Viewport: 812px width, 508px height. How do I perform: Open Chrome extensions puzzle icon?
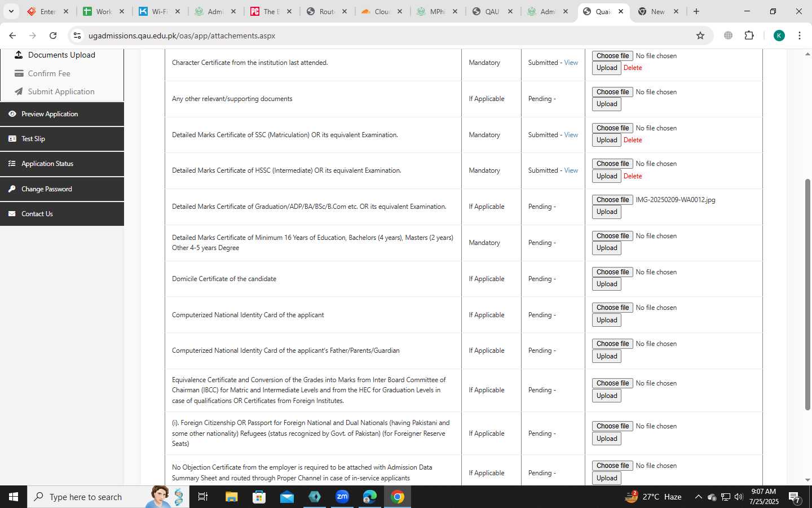[749, 36]
